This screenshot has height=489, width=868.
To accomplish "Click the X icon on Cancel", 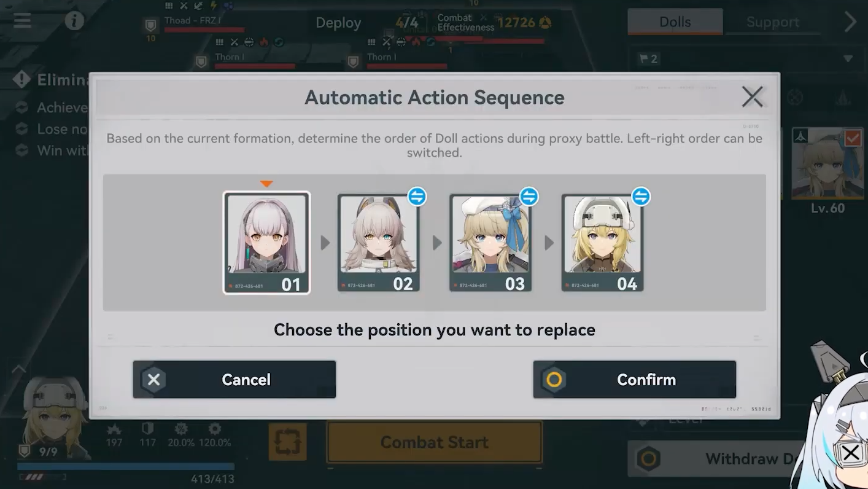I will pos(153,380).
